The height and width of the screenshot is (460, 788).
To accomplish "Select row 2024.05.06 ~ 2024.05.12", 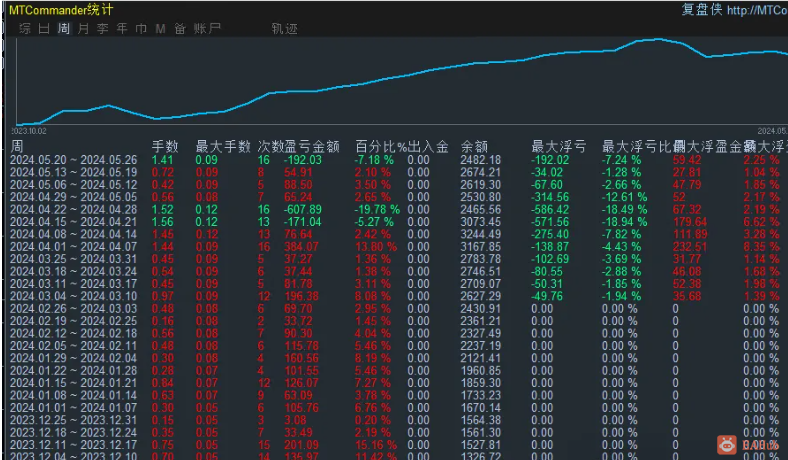I will click(x=395, y=185).
